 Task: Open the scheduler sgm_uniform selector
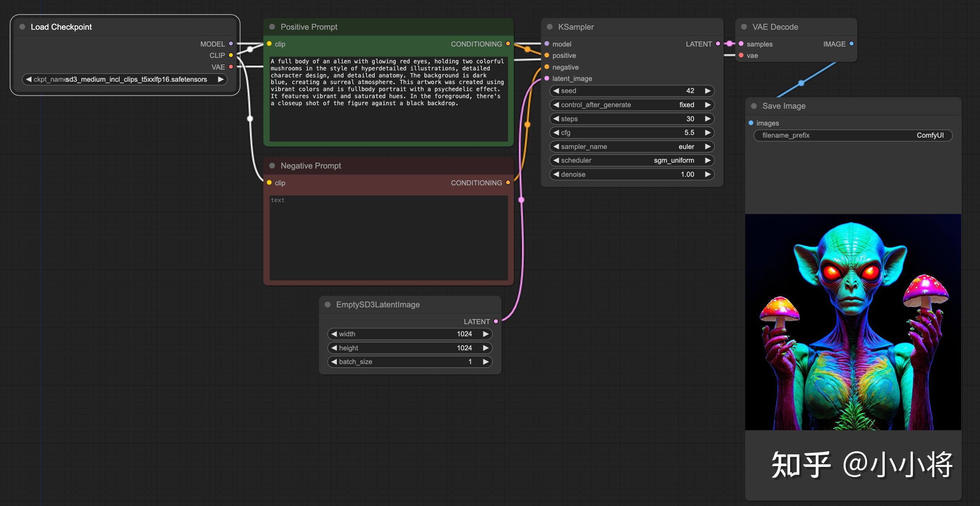(x=631, y=160)
